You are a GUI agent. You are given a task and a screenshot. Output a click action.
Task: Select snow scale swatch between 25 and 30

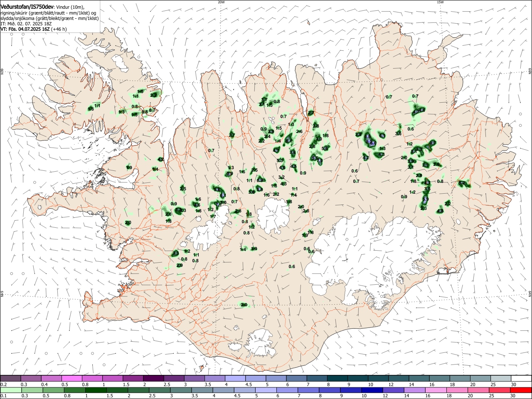pos(500,379)
